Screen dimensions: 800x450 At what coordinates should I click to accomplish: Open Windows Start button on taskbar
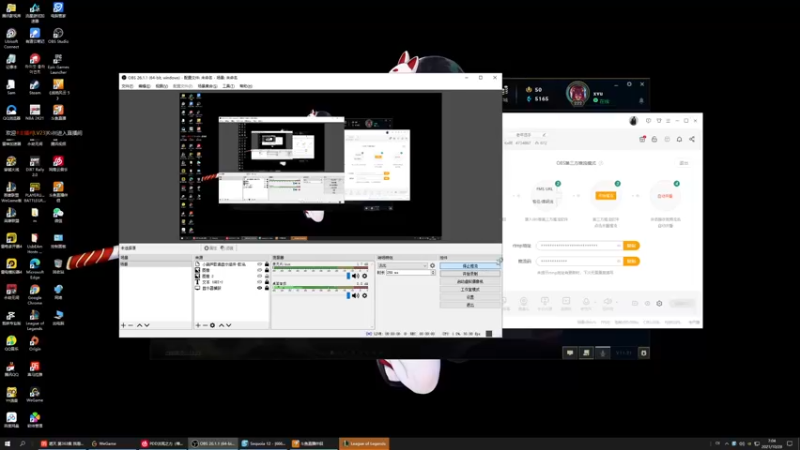[7, 444]
